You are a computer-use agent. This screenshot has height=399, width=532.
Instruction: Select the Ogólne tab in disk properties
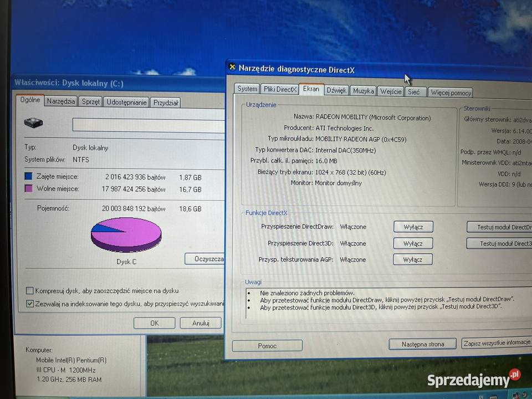tap(30, 100)
